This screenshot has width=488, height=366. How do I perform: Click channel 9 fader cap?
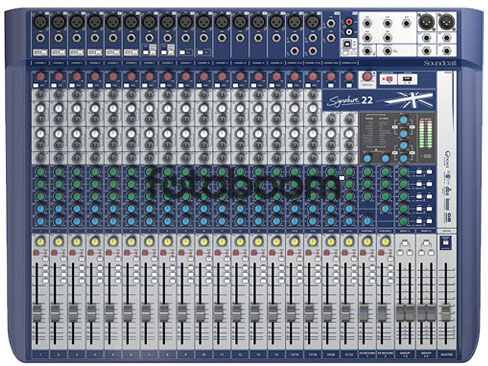click(182, 313)
